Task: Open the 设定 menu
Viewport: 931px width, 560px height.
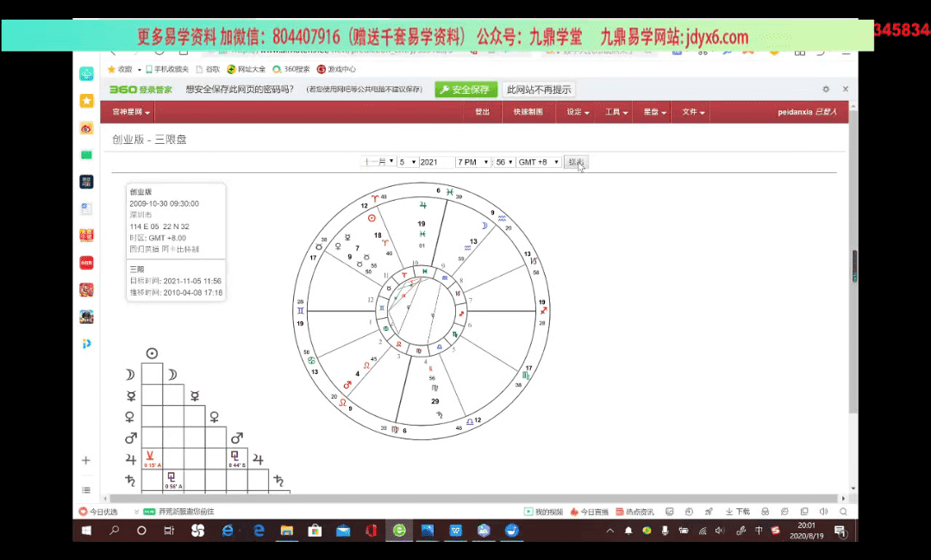Action: tap(578, 113)
